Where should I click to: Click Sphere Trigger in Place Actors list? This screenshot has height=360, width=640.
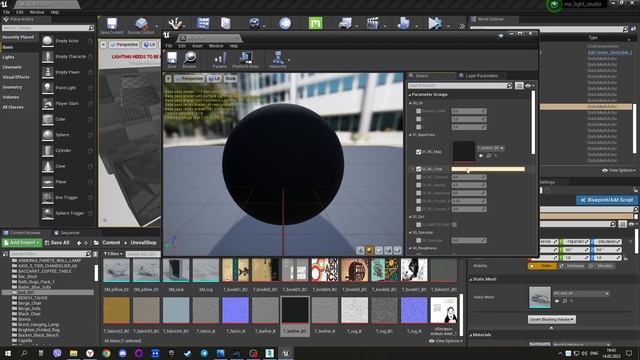point(67,213)
